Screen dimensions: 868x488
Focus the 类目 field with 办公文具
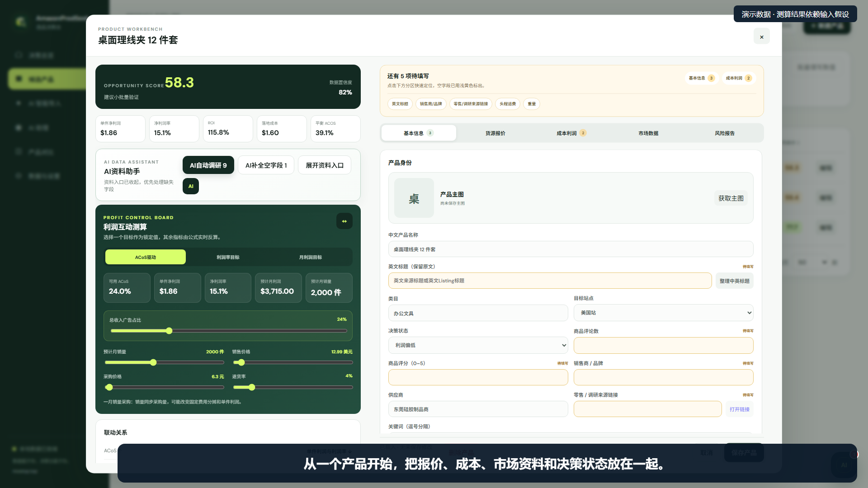[x=478, y=313]
